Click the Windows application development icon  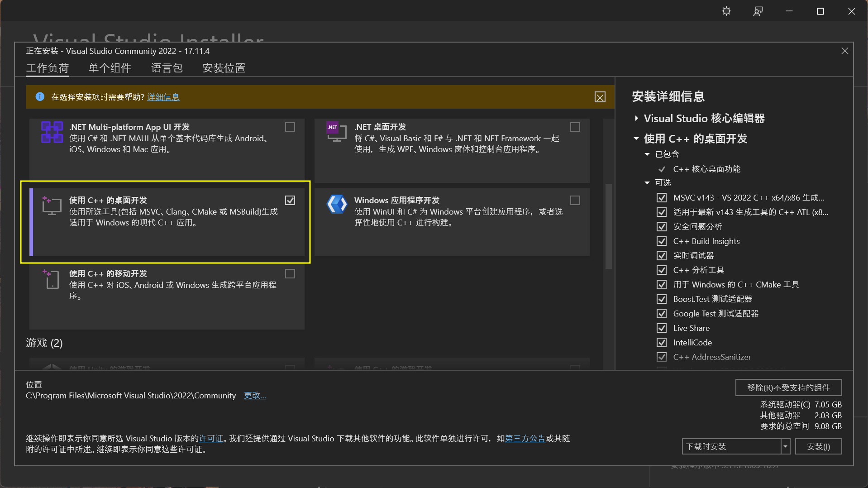pos(337,205)
